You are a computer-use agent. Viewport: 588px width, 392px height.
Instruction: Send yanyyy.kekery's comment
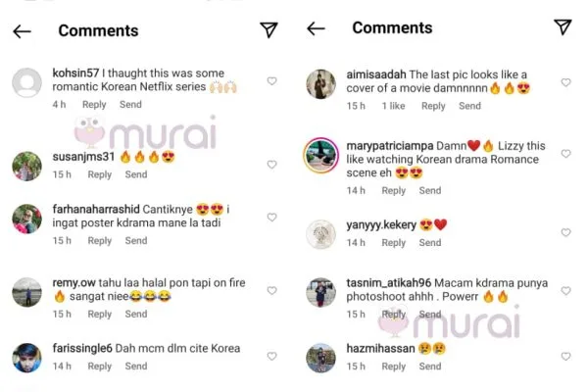pyautogui.click(x=430, y=248)
